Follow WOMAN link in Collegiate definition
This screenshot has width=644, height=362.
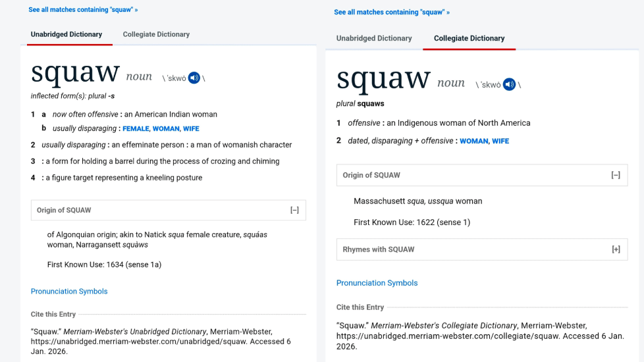click(x=473, y=141)
